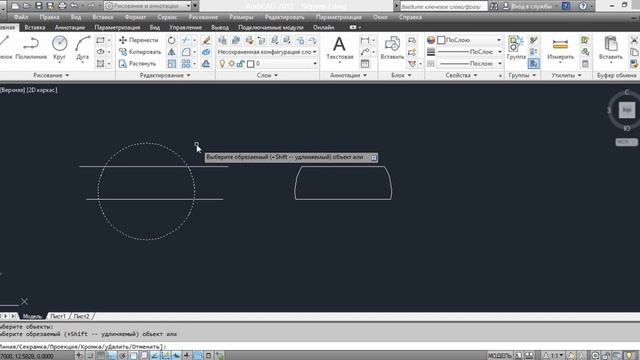Select the Круг (Circle) tool
This screenshot has width=640, height=360.
click(60, 48)
